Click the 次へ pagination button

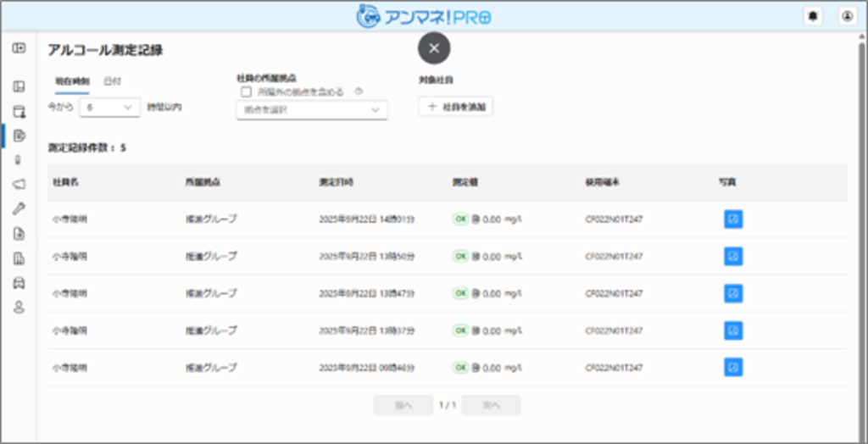point(491,405)
